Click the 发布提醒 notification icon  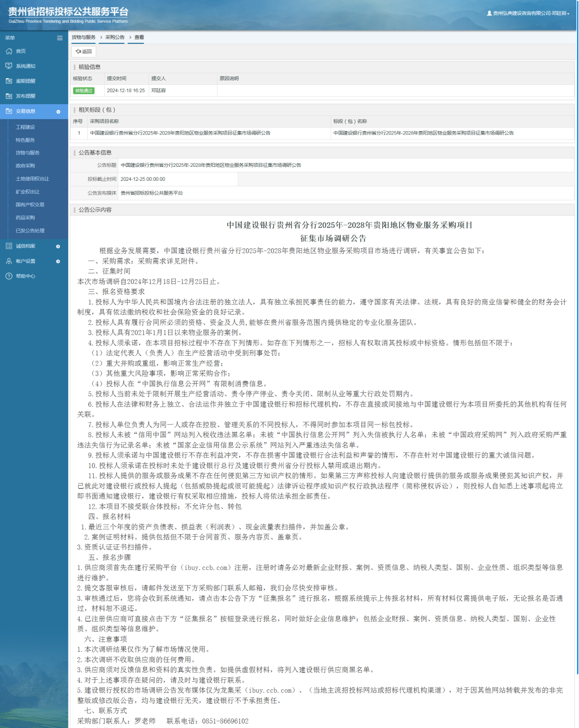(x=9, y=96)
